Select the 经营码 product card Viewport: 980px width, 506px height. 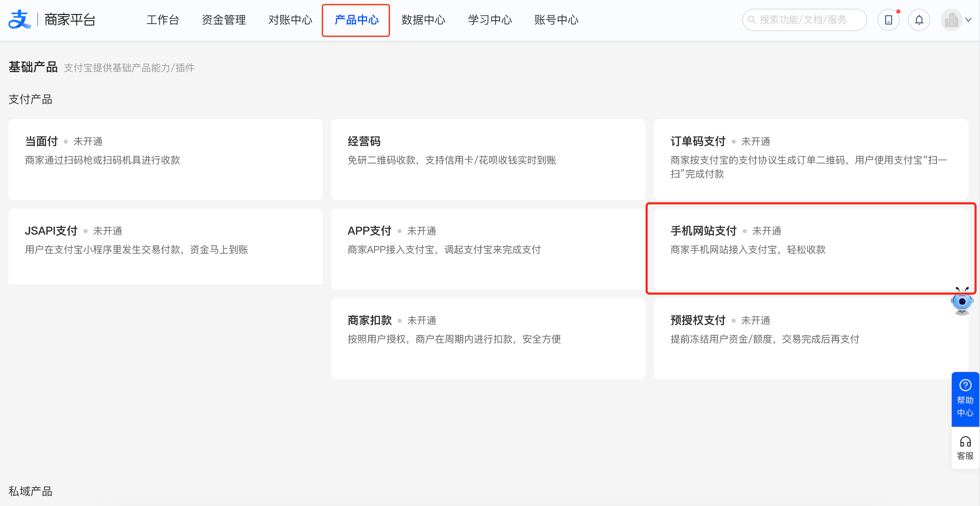[x=488, y=159]
